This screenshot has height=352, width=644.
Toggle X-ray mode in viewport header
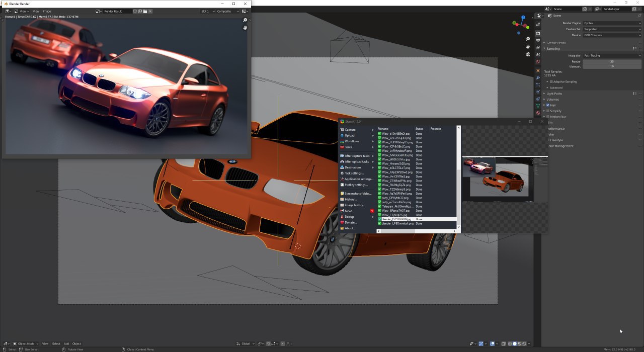[503, 343]
